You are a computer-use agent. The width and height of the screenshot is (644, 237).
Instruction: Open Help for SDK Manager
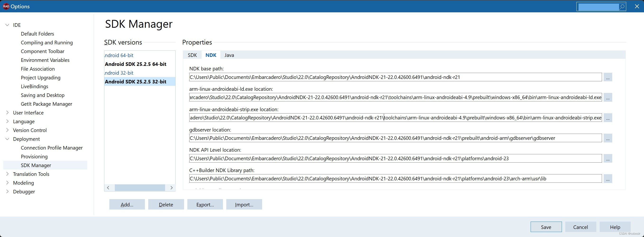(615, 227)
